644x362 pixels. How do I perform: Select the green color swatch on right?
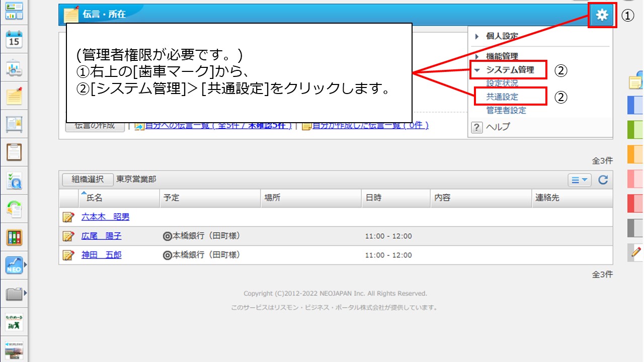635,130
